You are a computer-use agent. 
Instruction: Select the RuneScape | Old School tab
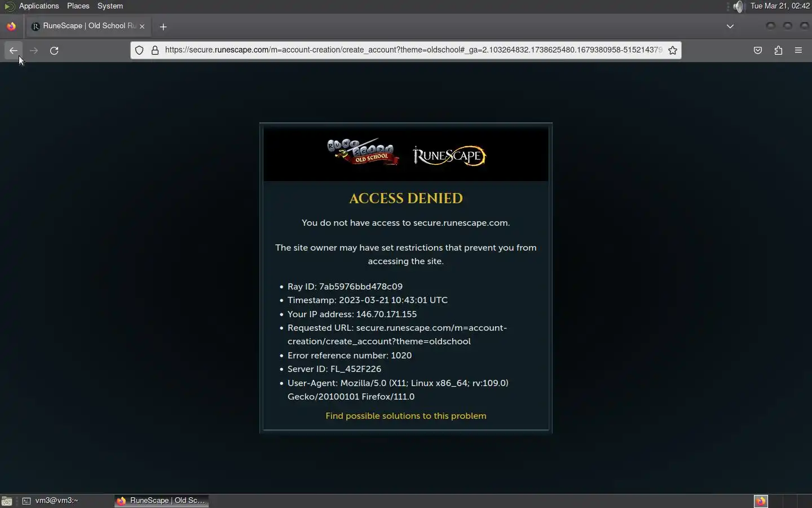89,26
